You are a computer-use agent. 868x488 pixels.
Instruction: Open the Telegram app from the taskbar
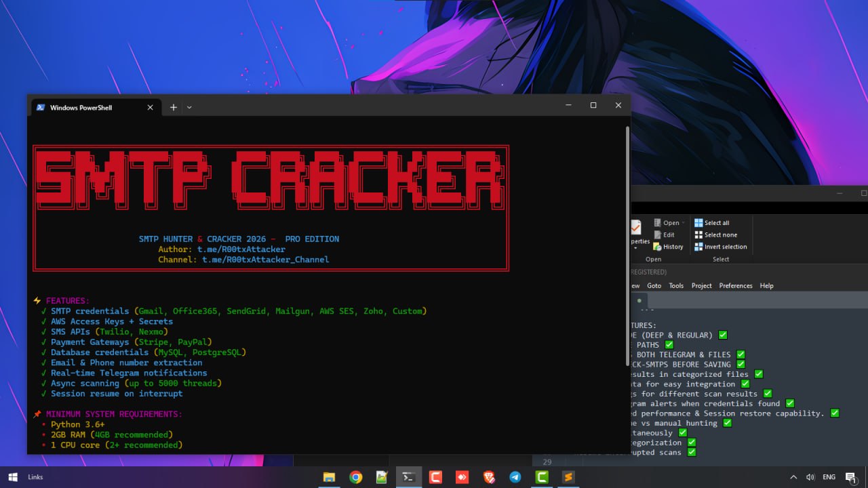(515, 477)
